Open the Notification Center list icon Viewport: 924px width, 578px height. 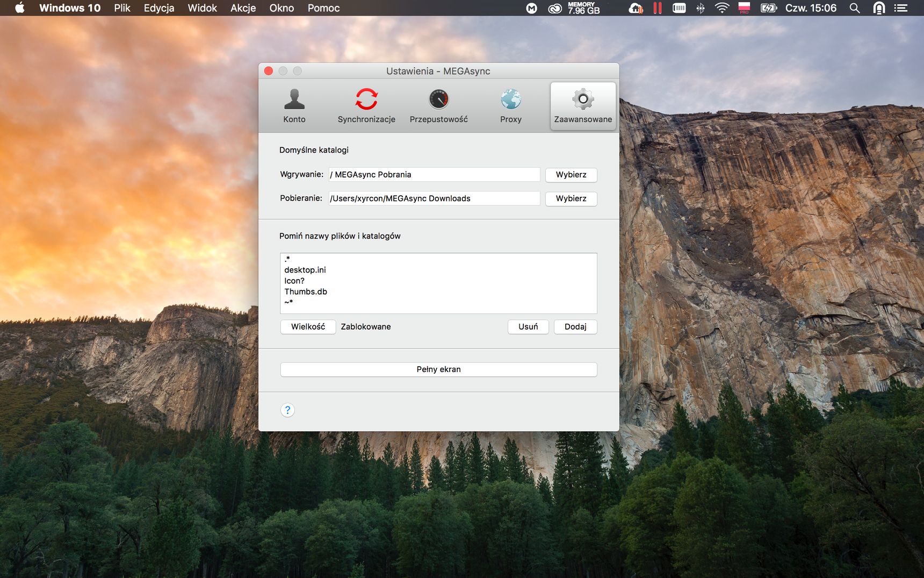click(x=901, y=8)
